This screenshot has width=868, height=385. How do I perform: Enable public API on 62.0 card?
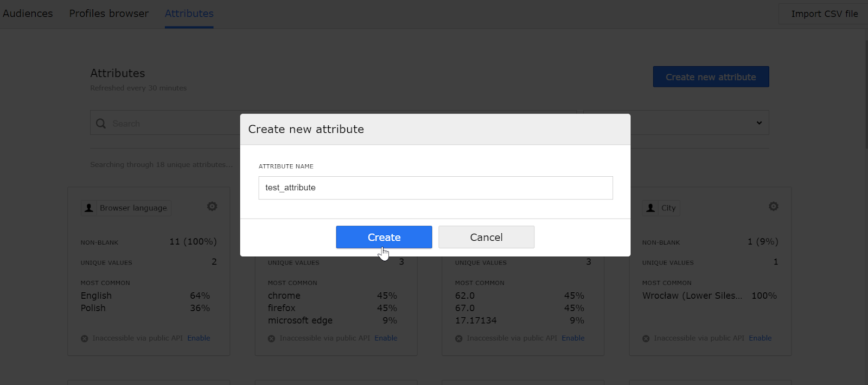[573, 338]
